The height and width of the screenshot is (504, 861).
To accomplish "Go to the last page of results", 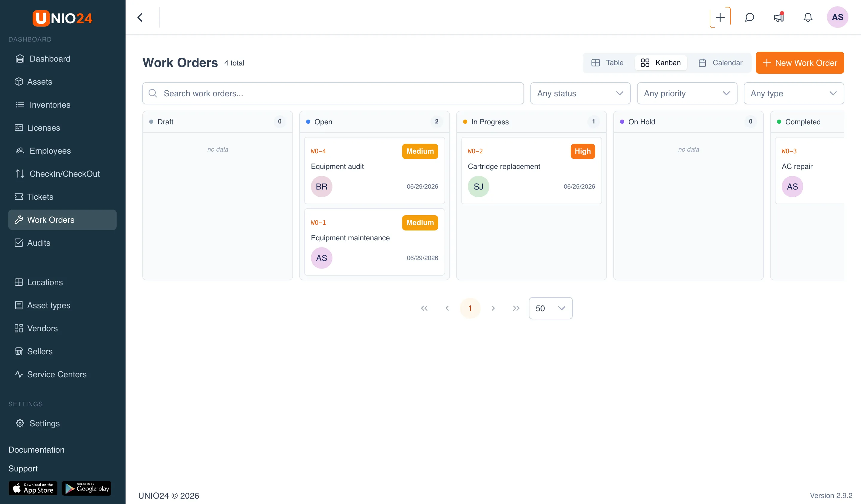I will [x=516, y=308].
